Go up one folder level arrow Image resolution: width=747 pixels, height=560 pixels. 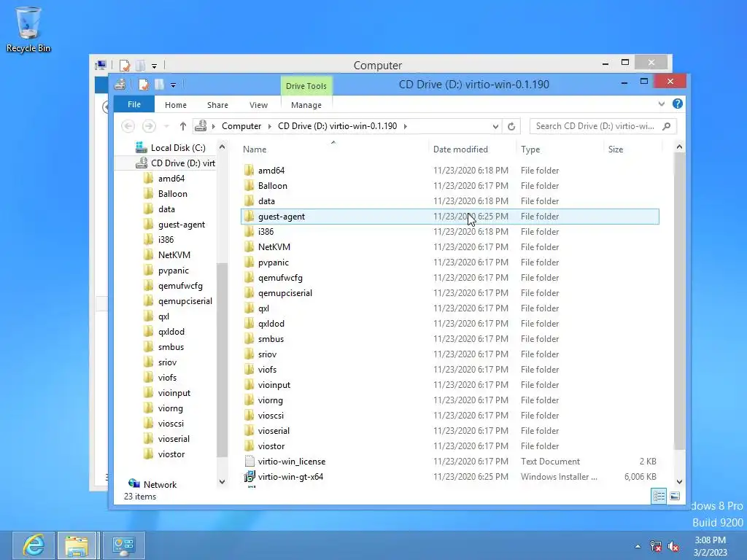point(183,126)
